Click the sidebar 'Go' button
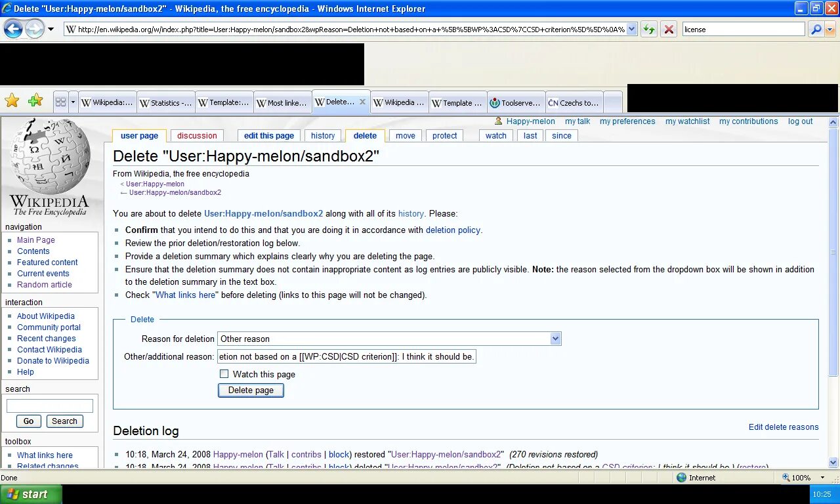840x504 pixels. point(28,421)
